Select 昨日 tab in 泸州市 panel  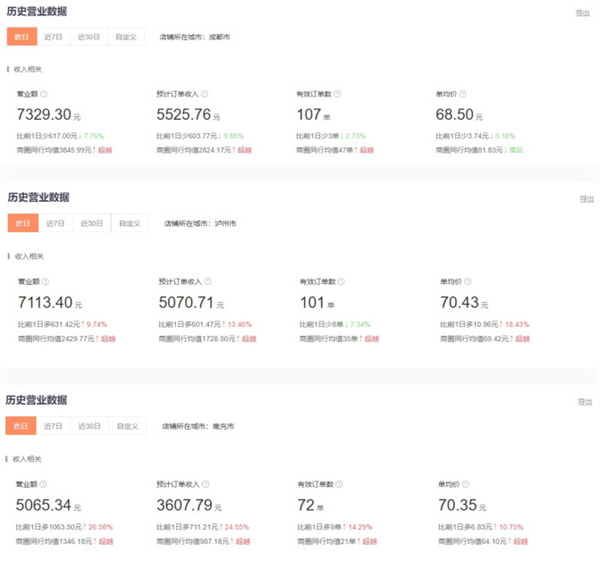(22, 223)
